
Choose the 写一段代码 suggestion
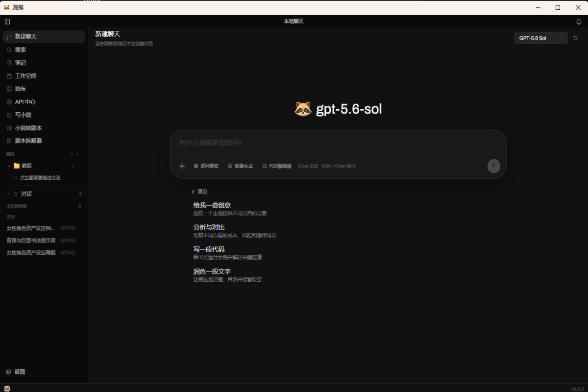click(x=228, y=253)
